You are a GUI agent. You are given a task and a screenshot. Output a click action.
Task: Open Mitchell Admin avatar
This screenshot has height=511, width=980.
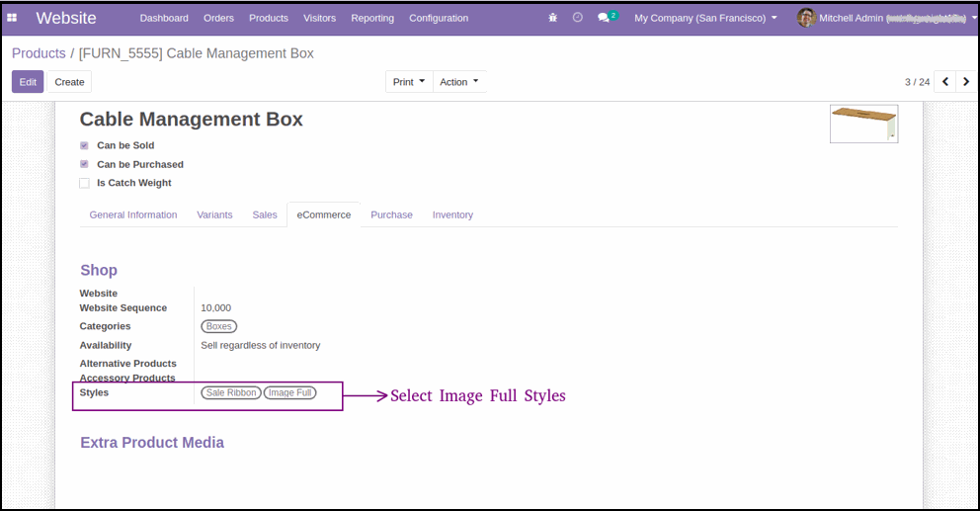pos(805,18)
